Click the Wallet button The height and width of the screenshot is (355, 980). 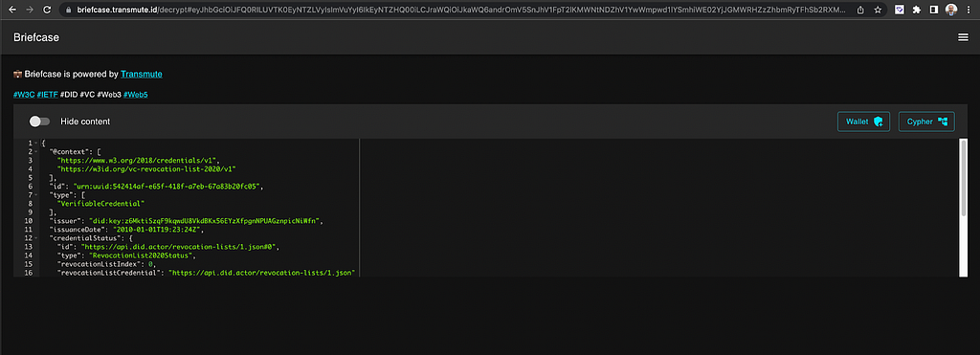click(x=863, y=122)
